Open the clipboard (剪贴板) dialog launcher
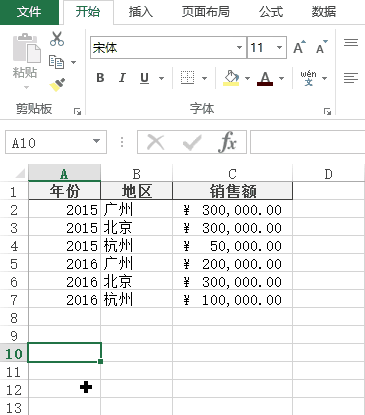365x415 pixels. 77,111
